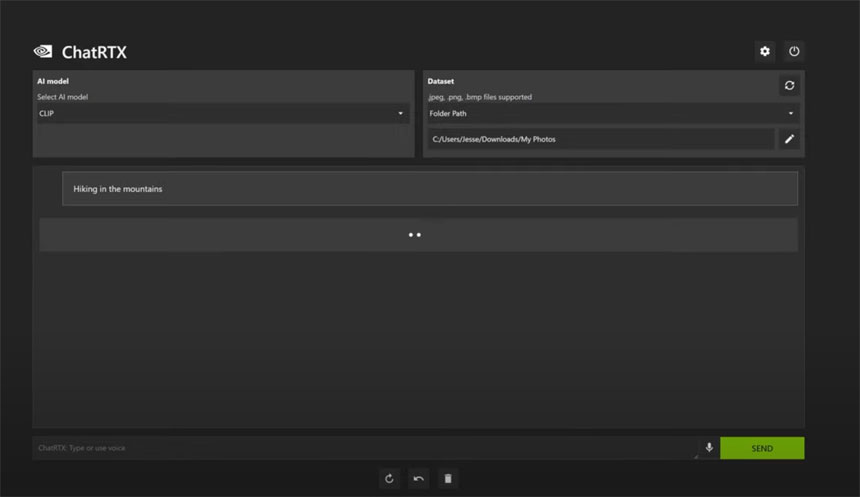Click the 'Dataset' heading

[x=440, y=81]
